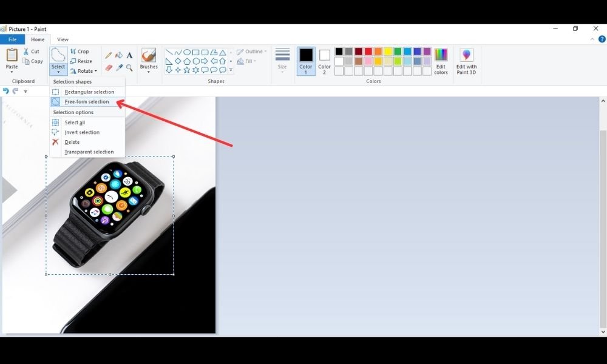607x364 pixels.
Task: Choose the Right arrow shape
Action: (x=205, y=61)
